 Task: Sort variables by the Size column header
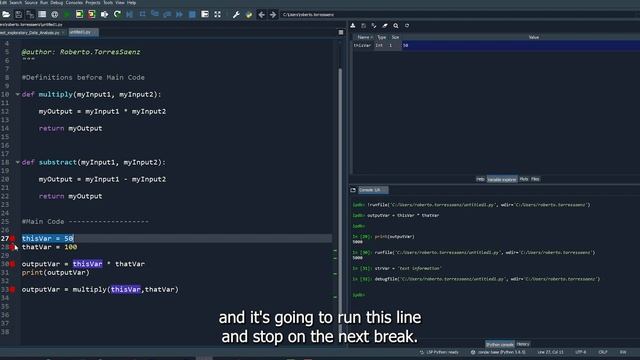coord(395,37)
